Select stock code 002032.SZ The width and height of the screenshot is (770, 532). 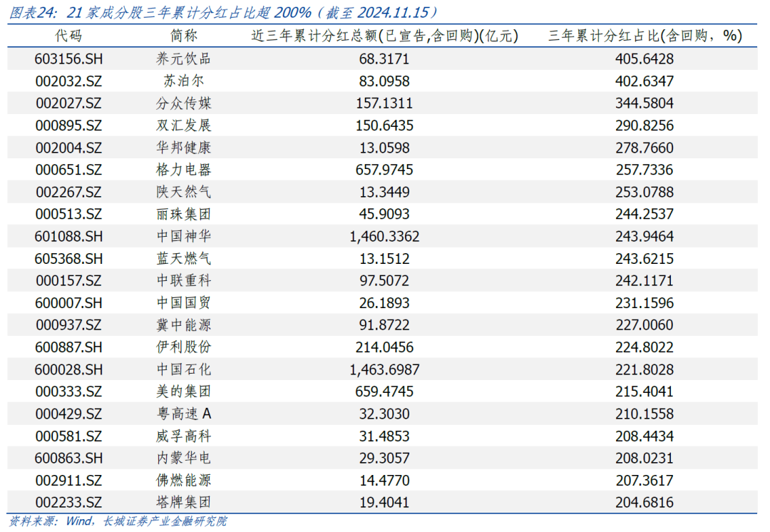click(x=68, y=81)
